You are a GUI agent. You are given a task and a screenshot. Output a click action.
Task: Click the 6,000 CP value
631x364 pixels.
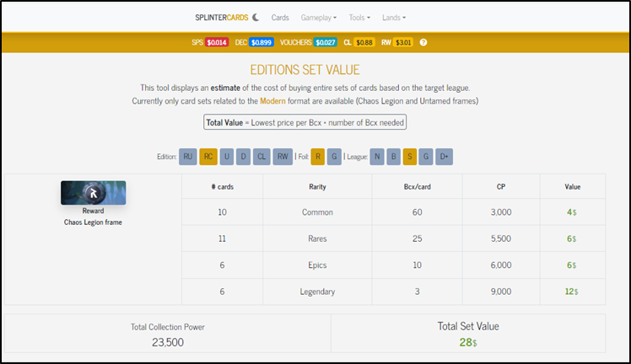pyautogui.click(x=501, y=265)
